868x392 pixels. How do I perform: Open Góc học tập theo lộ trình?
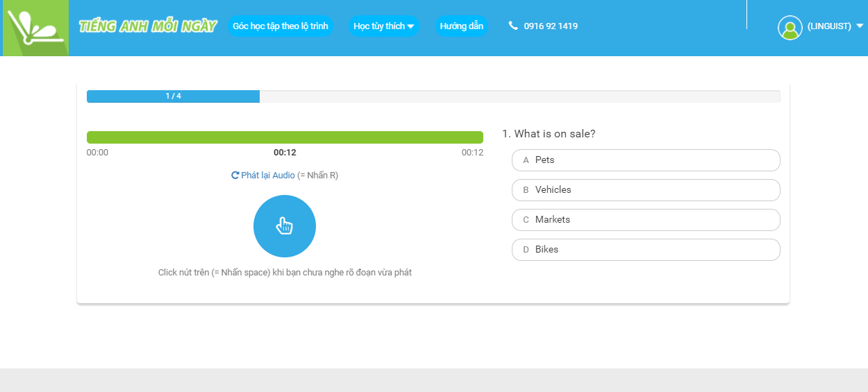(x=280, y=26)
